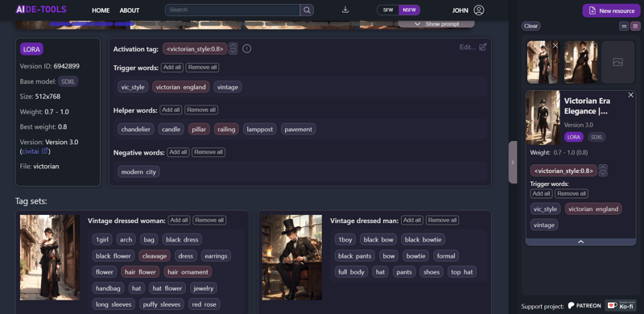Expand the Show prompt dropdown
Screen dimensions: 644x314
tap(436, 24)
